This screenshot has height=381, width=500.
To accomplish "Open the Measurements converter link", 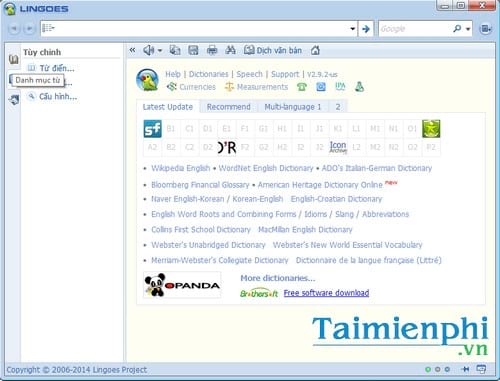I will point(257,87).
